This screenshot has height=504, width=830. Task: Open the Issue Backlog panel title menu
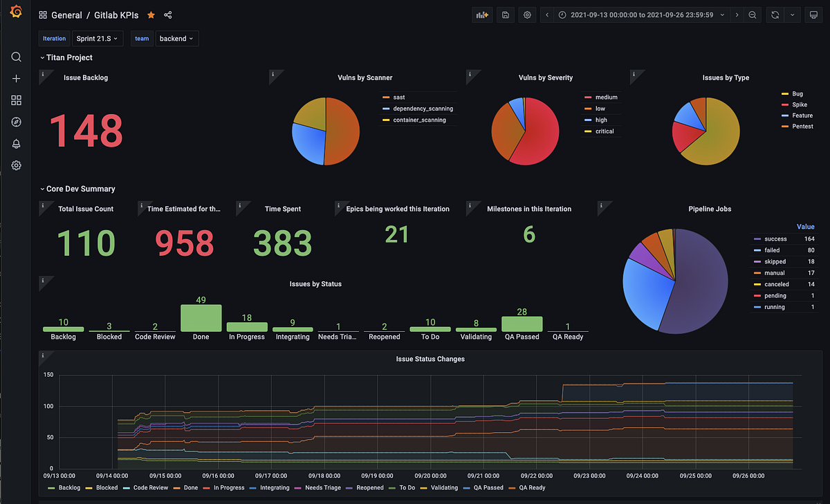click(86, 77)
